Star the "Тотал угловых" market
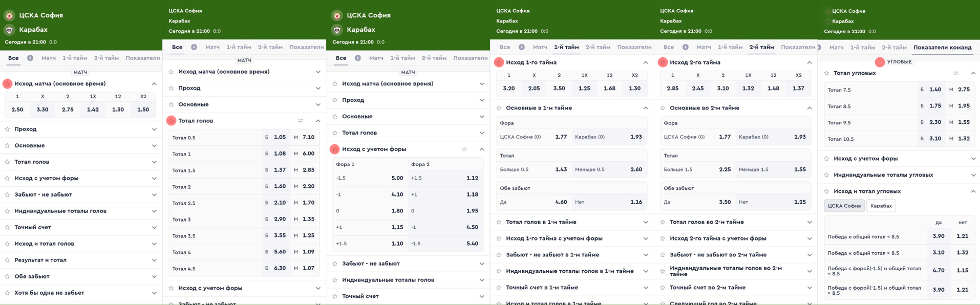The height and width of the screenshot is (305, 980). [826, 73]
